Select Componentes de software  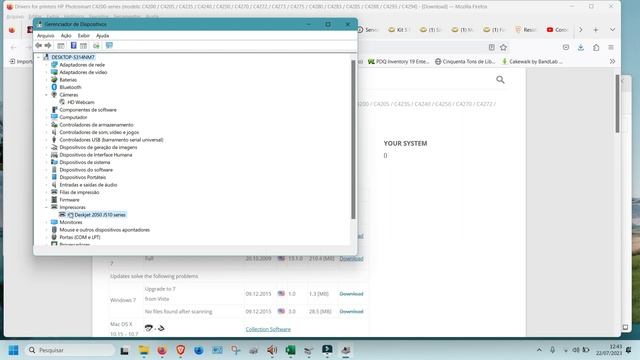88,110
